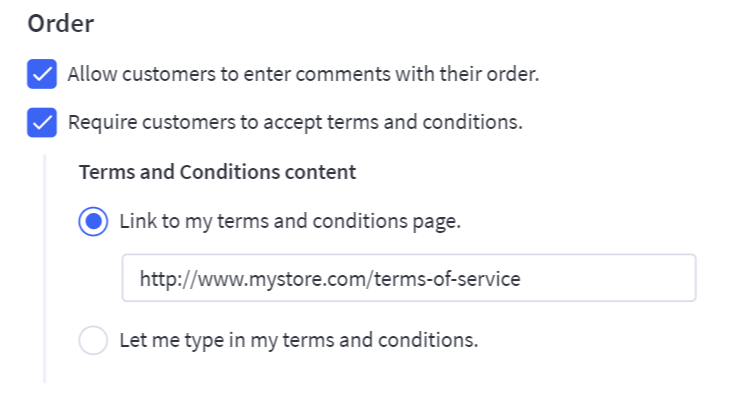Choose the type in my terms radio button
Screen dimensions: 756x401
tap(93, 340)
